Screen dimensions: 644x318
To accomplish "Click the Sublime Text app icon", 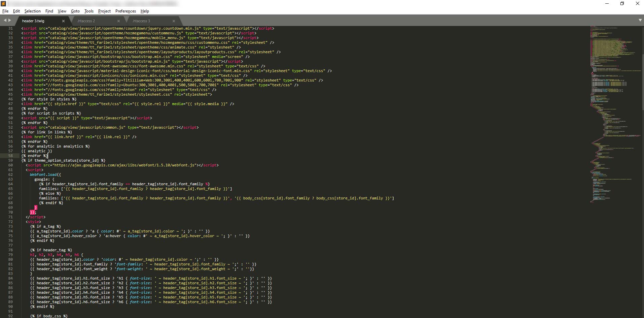I will pyautogui.click(x=4, y=4).
